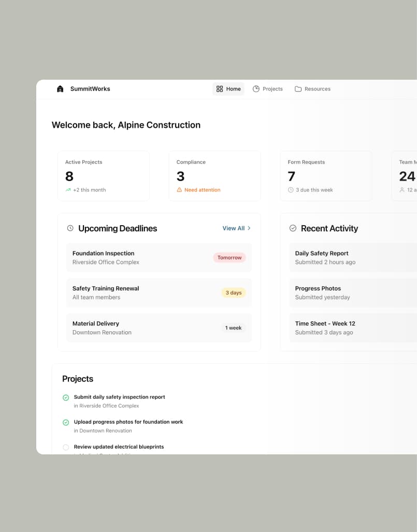The height and width of the screenshot is (532, 417).
Task: Click the yellow 3 days badge
Action: (233, 293)
